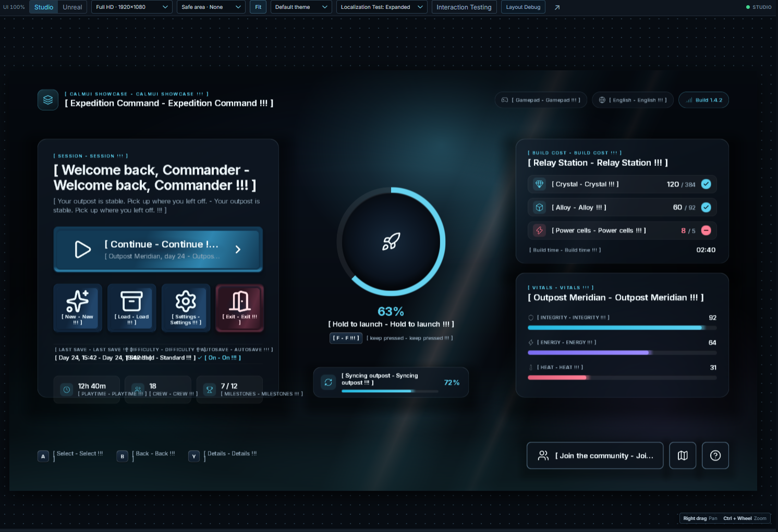This screenshot has height=532, width=778.
Task: Toggle the Crystal checkmark indicator
Action: click(706, 184)
